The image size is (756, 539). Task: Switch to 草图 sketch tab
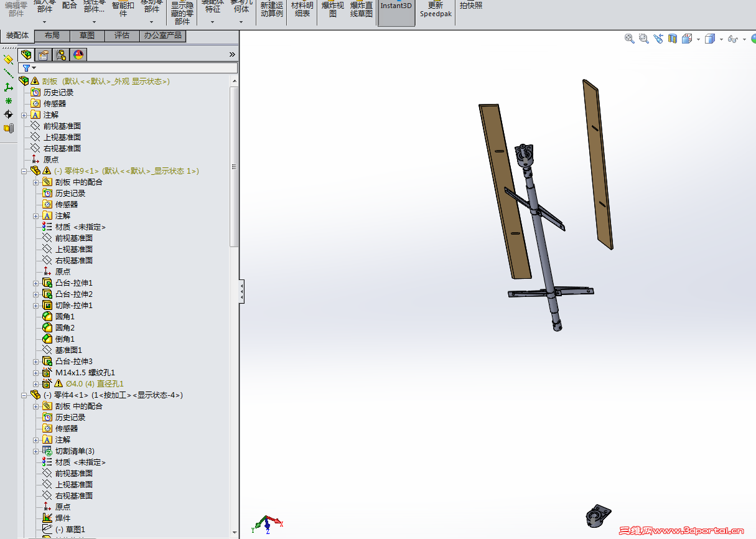click(x=87, y=36)
